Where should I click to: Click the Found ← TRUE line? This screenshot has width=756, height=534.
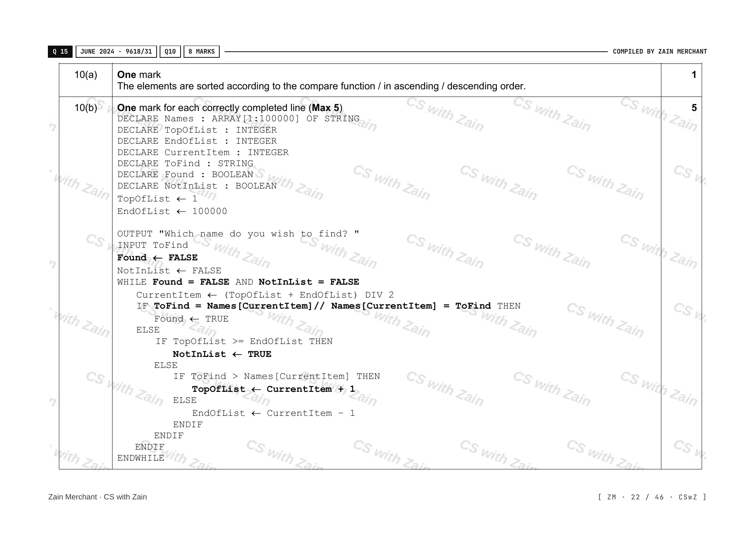coord(191,319)
